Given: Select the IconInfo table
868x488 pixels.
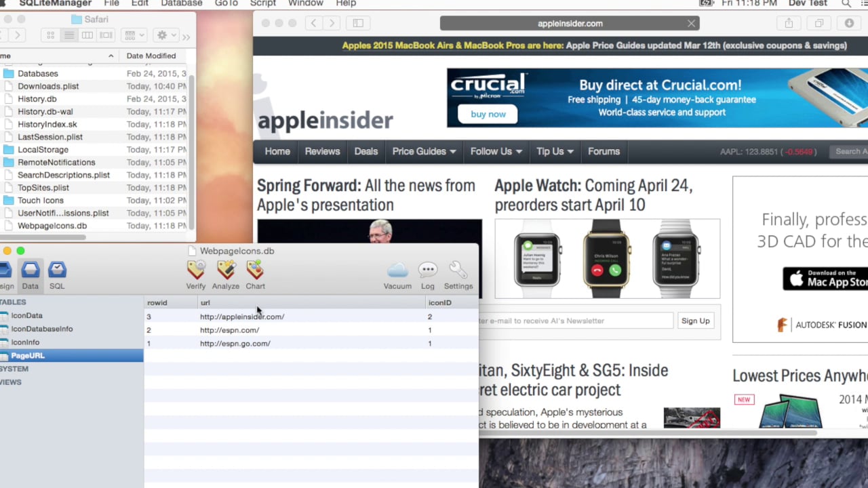Looking at the screenshot, I should pos(25,342).
